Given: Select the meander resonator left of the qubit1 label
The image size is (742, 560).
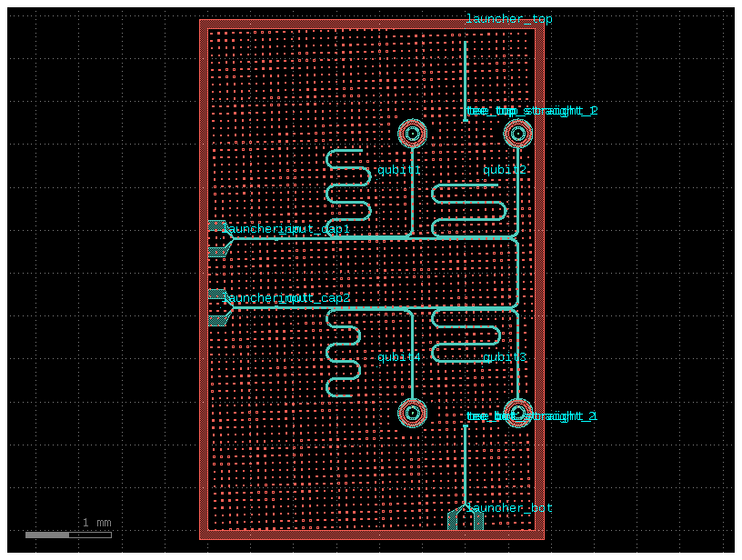Looking at the screenshot, I should pyautogui.click(x=348, y=185).
